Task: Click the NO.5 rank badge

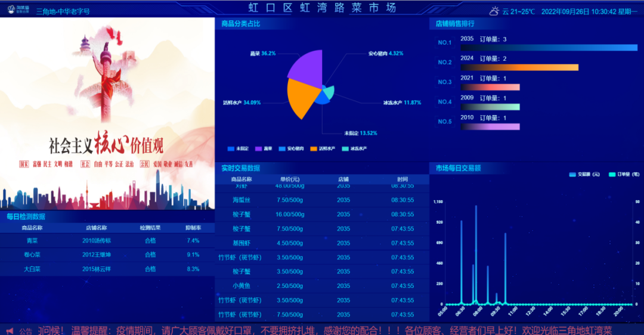Action: tap(445, 122)
